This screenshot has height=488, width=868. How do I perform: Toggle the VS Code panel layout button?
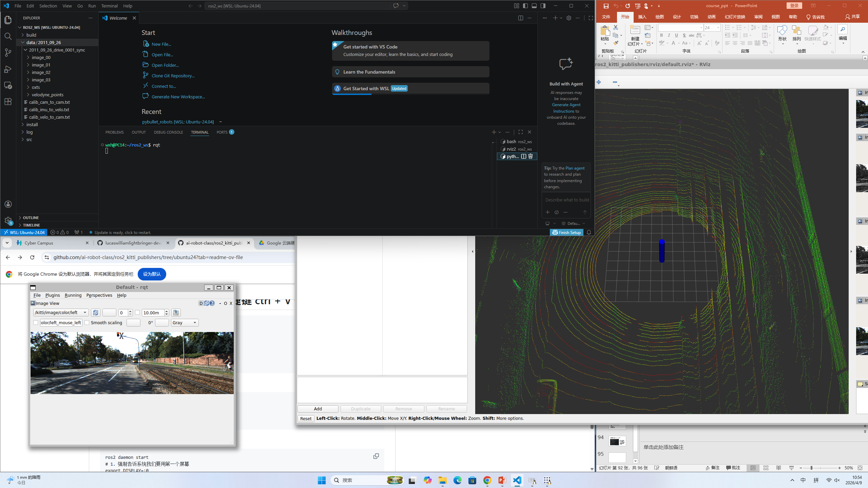534,6
